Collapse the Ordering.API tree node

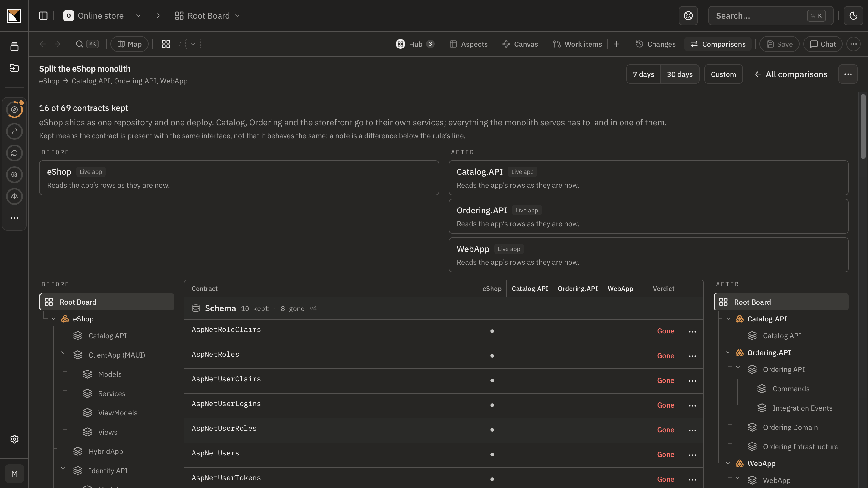728,353
